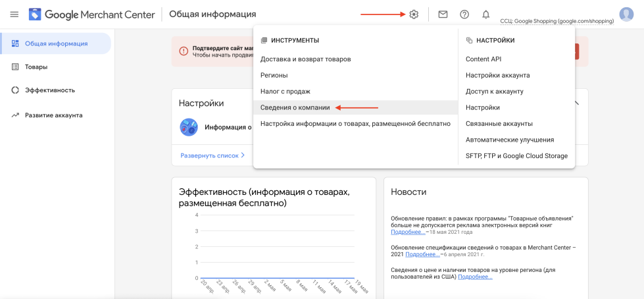Viewport: 644px width, 299px height.
Task: Click the Инструменты header icon
Action: pos(264,40)
